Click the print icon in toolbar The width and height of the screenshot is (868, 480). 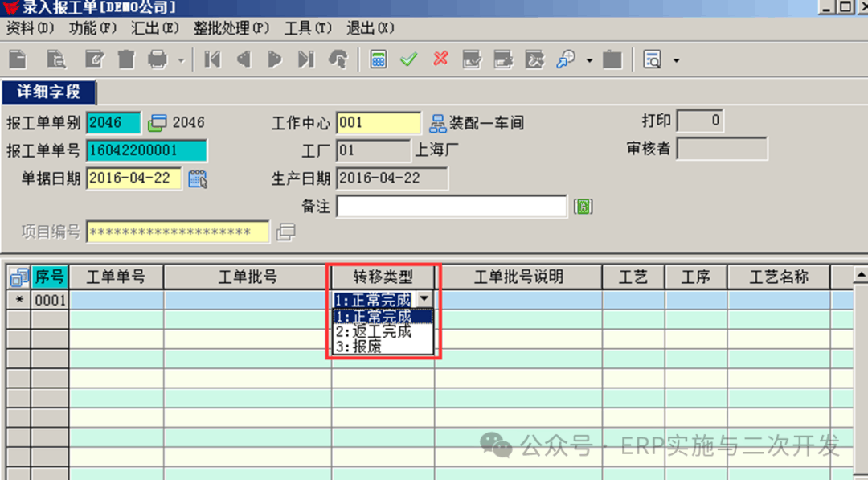point(158,59)
